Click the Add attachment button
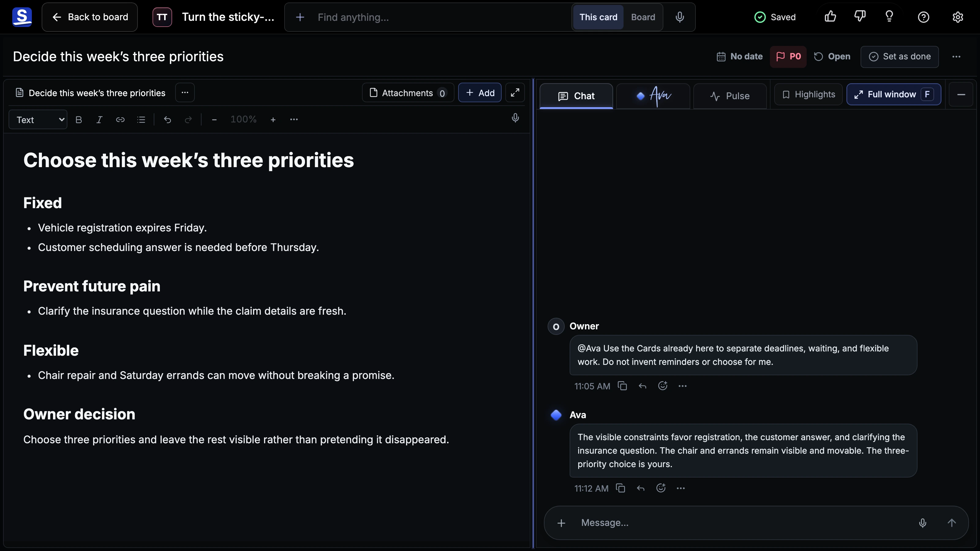This screenshot has height=551, width=980. pyautogui.click(x=480, y=93)
